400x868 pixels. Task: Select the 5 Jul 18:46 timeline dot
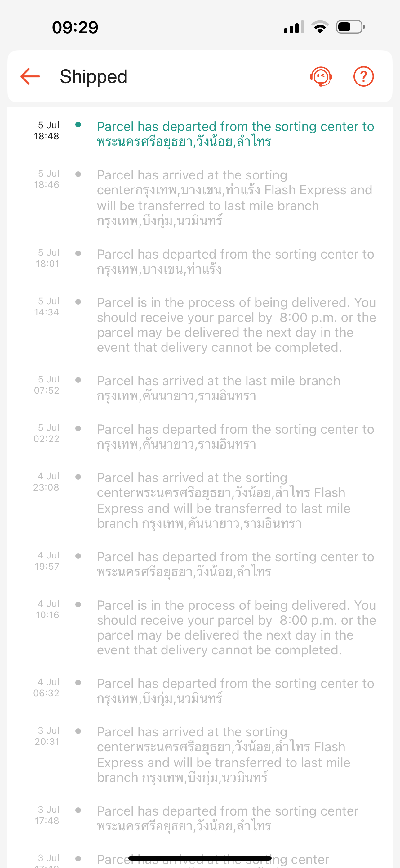(78, 174)
